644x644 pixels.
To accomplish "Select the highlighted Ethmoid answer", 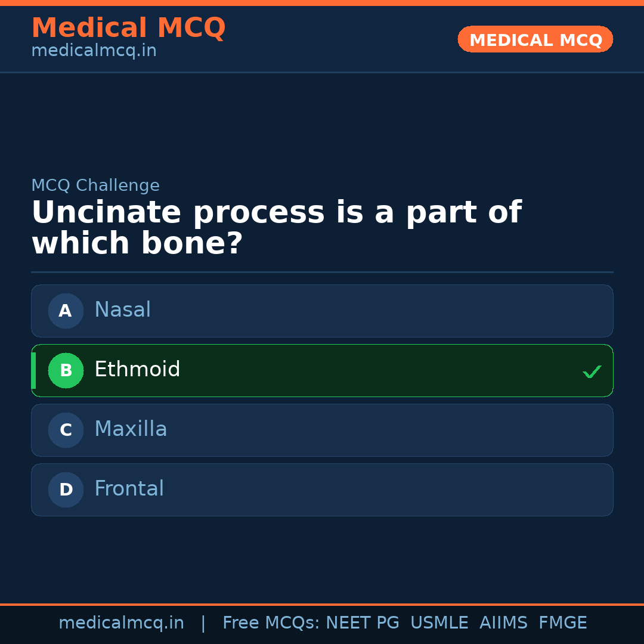I will (x=322, y=370).
